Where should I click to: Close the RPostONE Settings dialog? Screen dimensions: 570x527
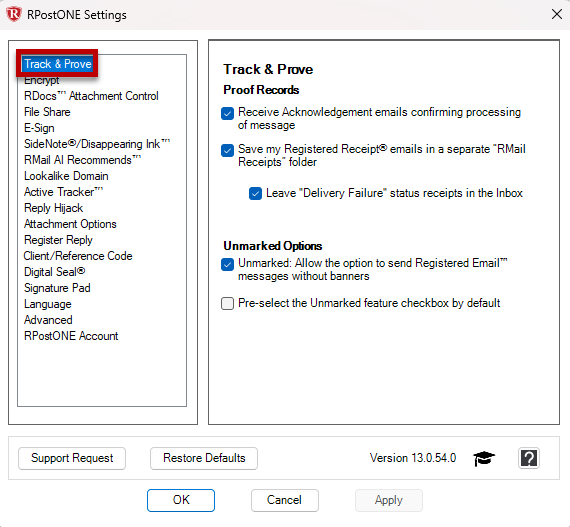click(557, 15)
